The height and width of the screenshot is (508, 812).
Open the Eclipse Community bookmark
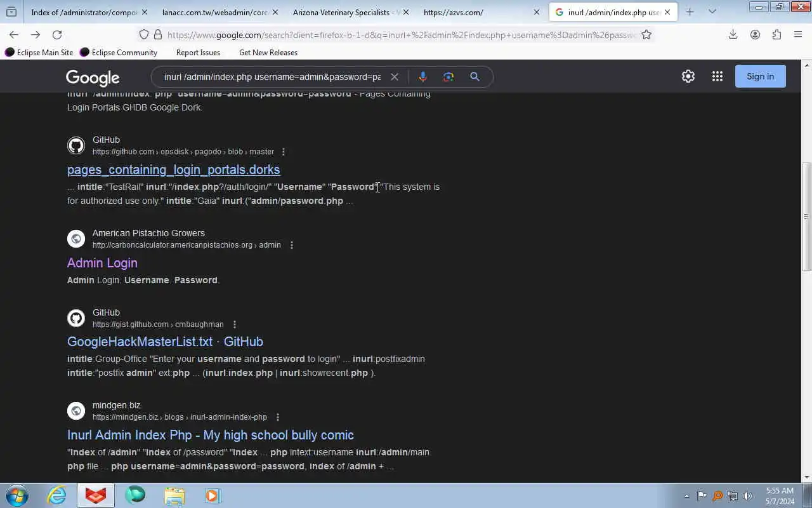tap(119, 53)
